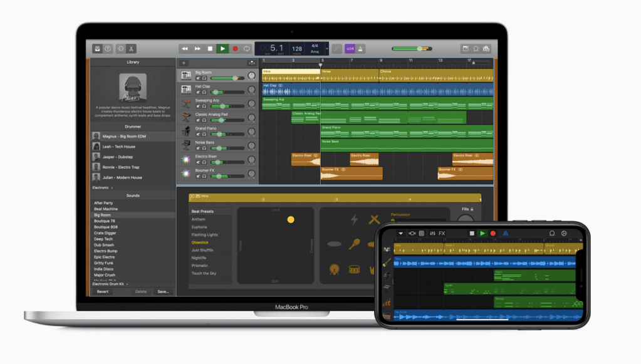The width and height of the screenshot is (641, 364).
Task: Click the Save button in Library
Action: coord(163,291)
